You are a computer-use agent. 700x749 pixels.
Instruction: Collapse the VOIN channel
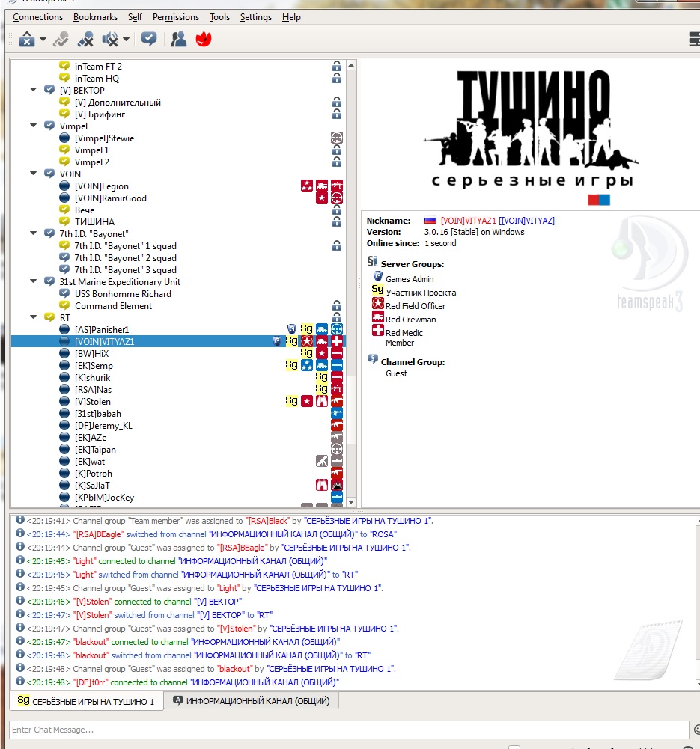34,174
